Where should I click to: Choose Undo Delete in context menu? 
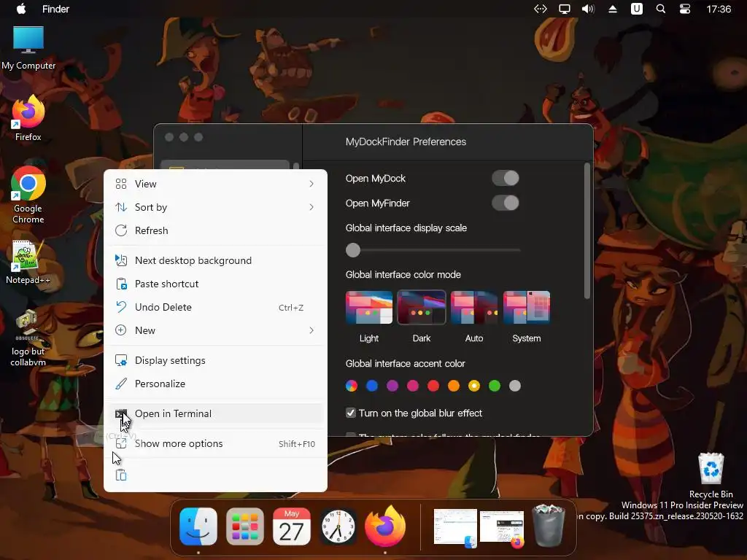pyautogui.click(x=215, y=307)
